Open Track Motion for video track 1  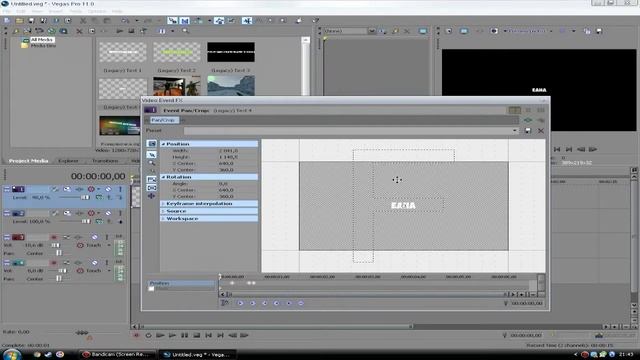click(x=67, y=189)
